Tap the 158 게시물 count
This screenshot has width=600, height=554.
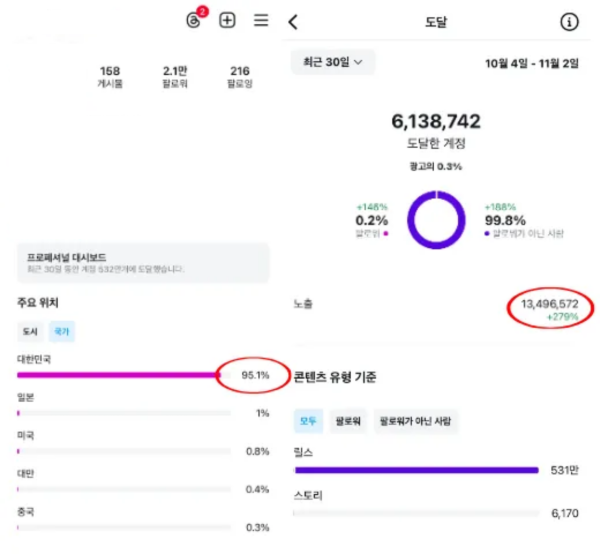(110, 77)
